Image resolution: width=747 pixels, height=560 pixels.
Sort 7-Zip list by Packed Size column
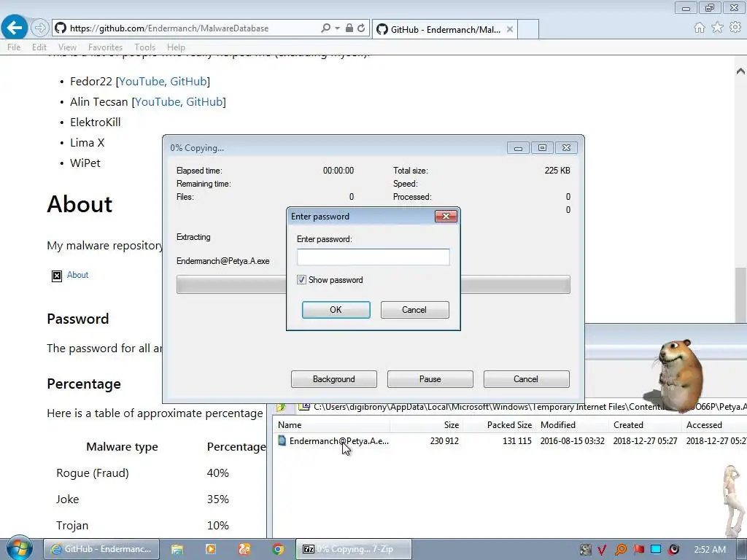499,425
